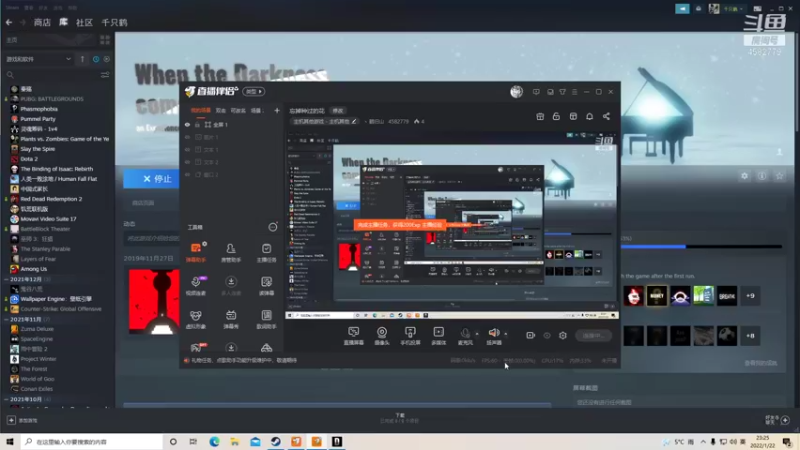The height and width of the screenshot is (450, 800).
Task: Click Steam library search field
Action: 51,74
